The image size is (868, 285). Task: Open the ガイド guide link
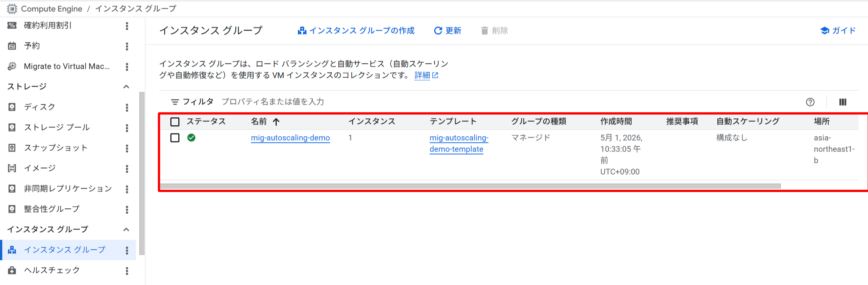838,31
